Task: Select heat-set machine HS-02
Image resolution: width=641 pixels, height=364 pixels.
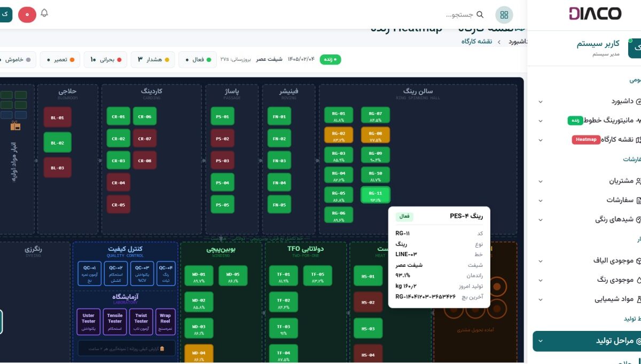Action: (x=368, y=303)
